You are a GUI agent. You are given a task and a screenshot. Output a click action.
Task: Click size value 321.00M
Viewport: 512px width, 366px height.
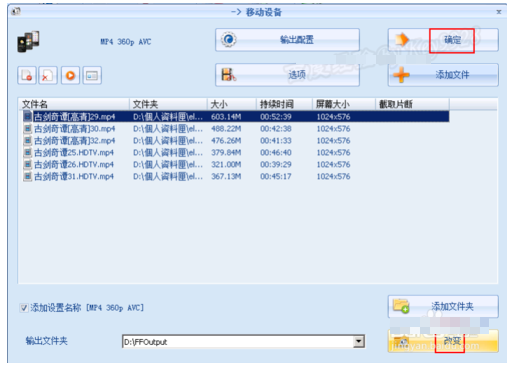226,165
